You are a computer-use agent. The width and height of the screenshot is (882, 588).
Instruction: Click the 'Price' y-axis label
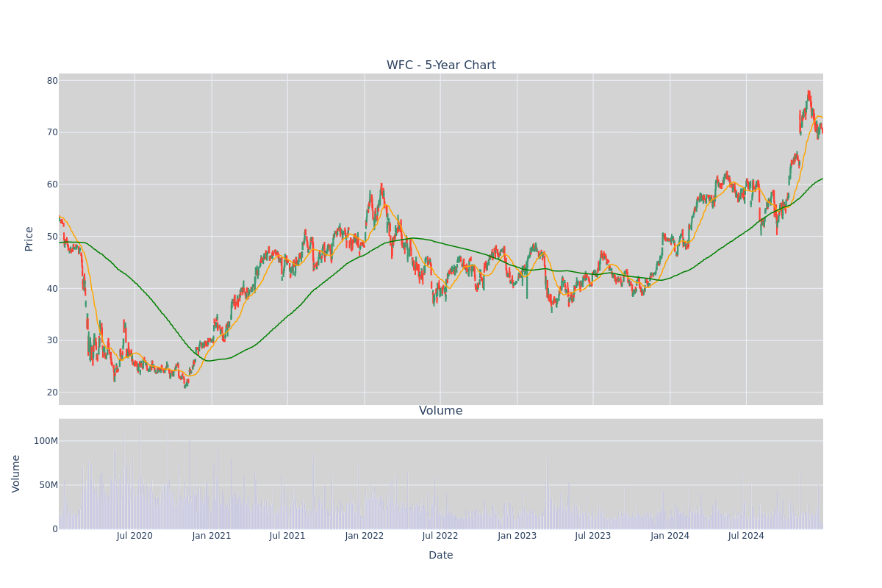click(29, 239)
